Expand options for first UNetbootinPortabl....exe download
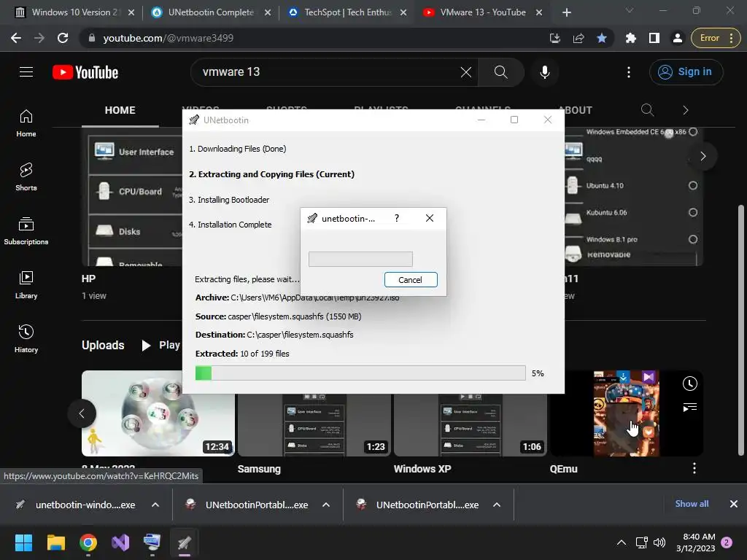Image resolution: width=747 pixels, height=560 pixels. pyautogui.click(x=326, y=505)
